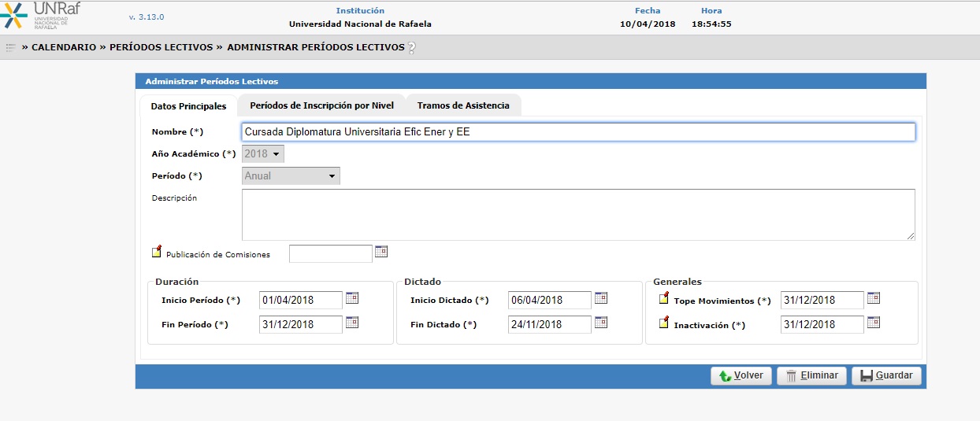Viewport: 980px width, 421px height.
Task: Click ADMINISTRAR PERÍODOS LECTIVOS breadcrumb
Action: coord(316,47)
